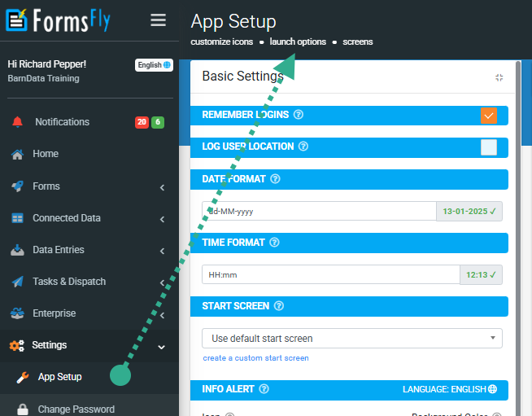The height and width of the screenshot is (416, 532).
Task: Open the start screen dropdown
Action: pyautogui.click(x=352, y=338)
